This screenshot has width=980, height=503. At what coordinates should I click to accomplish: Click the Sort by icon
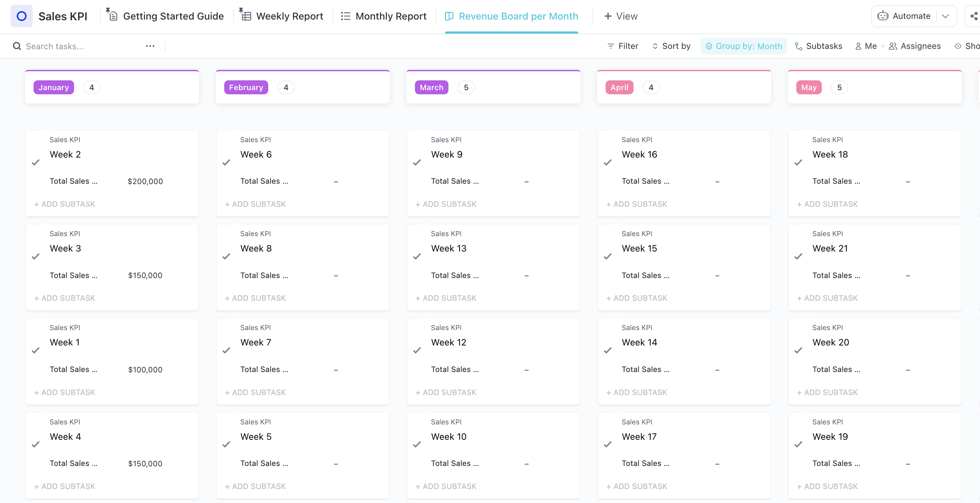(654, 45)
